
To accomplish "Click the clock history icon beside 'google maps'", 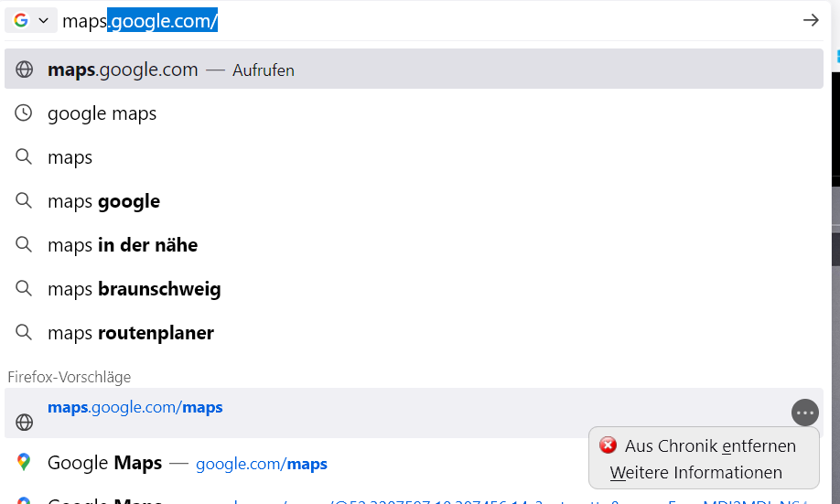I will click(25, 113).
